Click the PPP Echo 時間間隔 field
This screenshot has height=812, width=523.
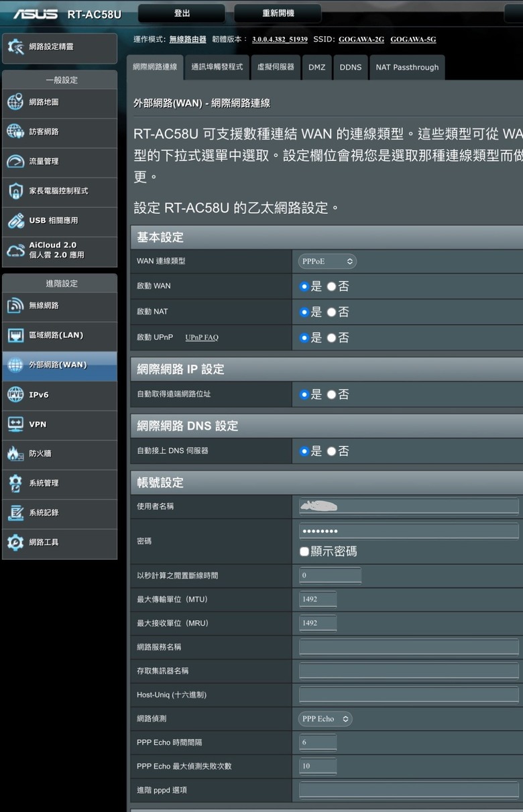(318, 742)
